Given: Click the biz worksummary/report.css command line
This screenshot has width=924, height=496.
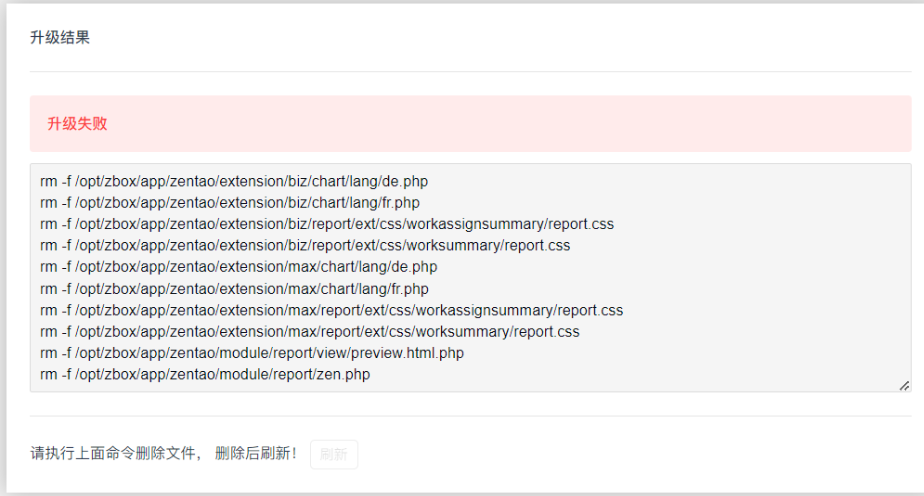Looking at the screenshot, I should coord(305,245).
